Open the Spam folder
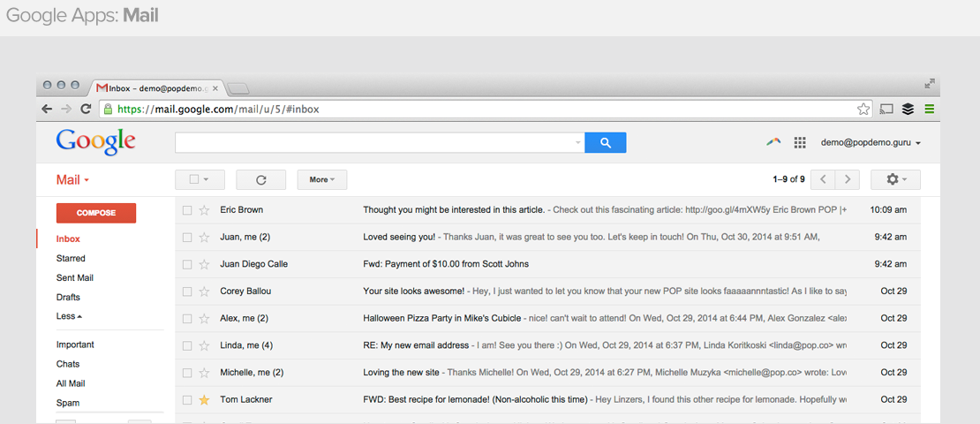The image size is (980, 424). point(67,403)
